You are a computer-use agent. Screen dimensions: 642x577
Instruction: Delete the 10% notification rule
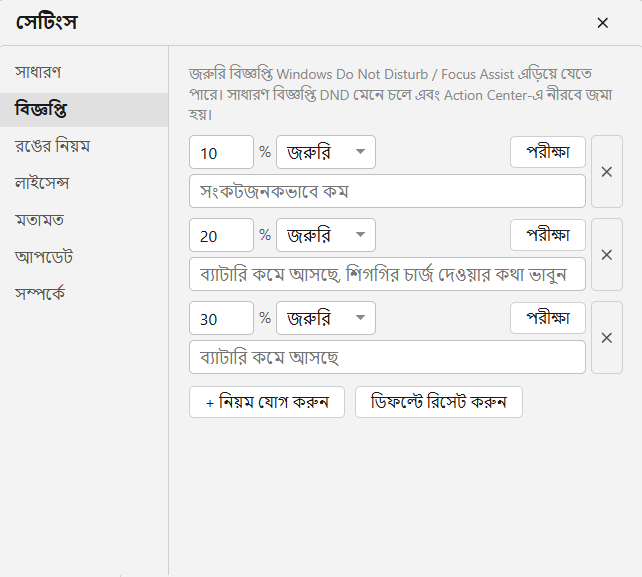[607, 172]
